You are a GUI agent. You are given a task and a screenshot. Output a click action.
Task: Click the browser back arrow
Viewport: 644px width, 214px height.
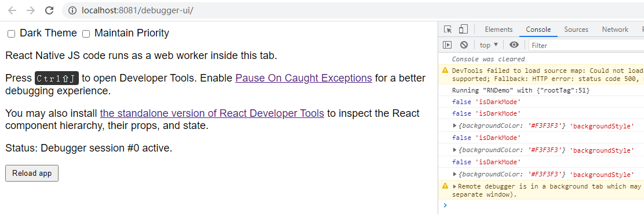(12, 10)
